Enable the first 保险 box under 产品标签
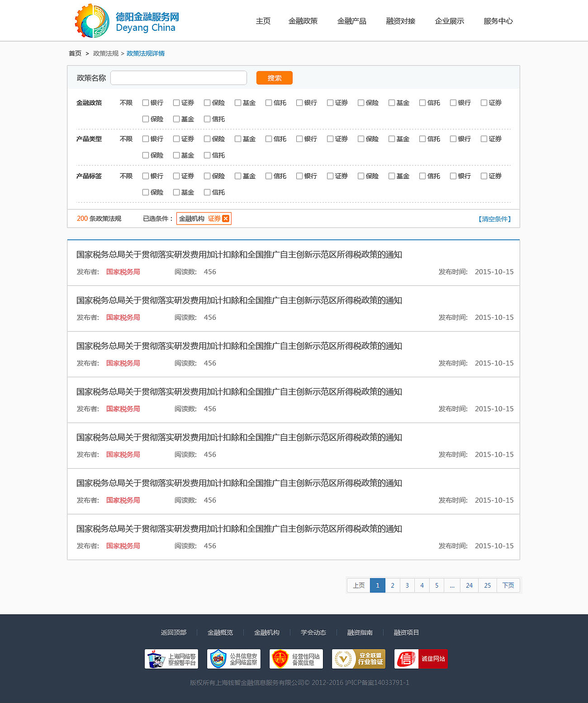Image resolution: width=588 pixels, height=703 pixels. tap(207, 176)
